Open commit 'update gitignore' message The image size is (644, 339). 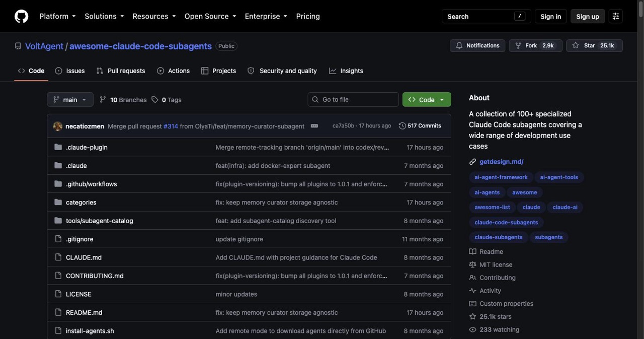[239, 239]
